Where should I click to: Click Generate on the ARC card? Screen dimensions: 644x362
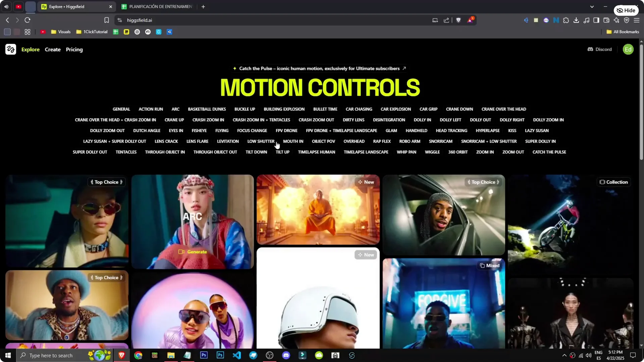[193, 252]
